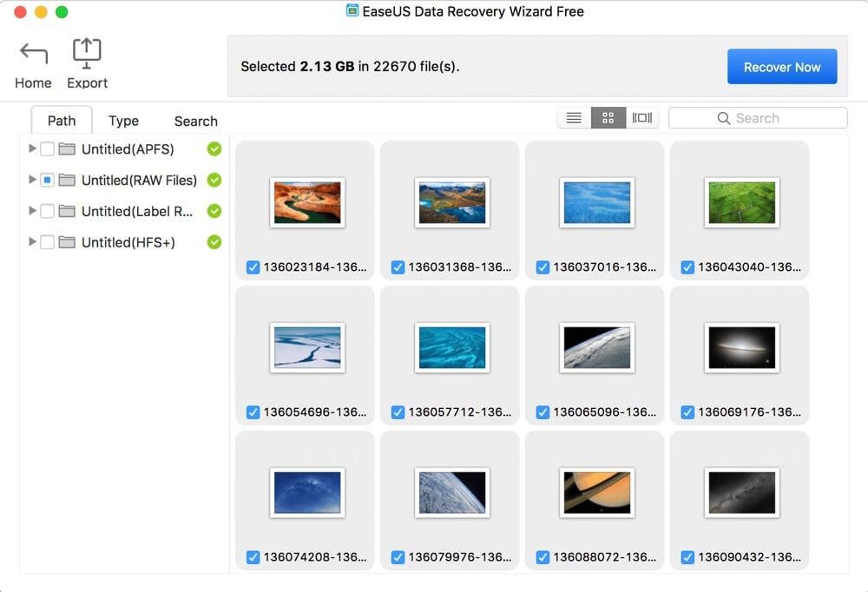Switch to cover flow view
The image size is (868, 592).
tap(641, 117)
